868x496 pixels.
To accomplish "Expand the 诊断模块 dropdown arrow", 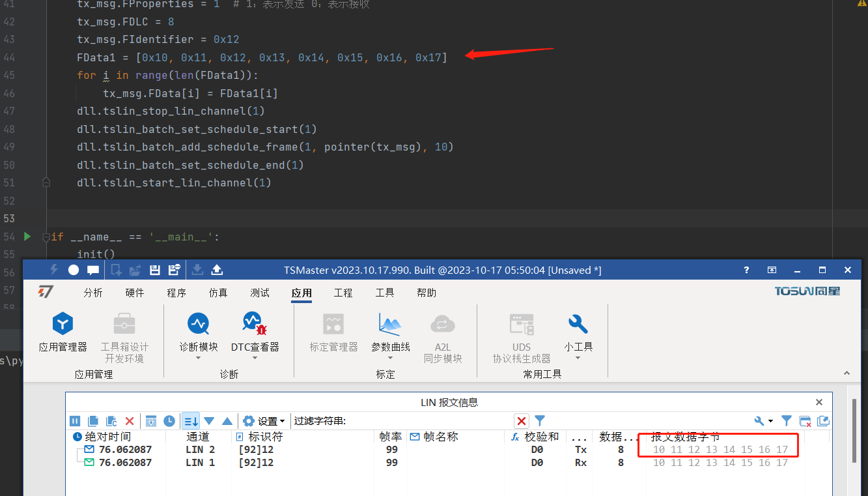I will tap(199, 358).
